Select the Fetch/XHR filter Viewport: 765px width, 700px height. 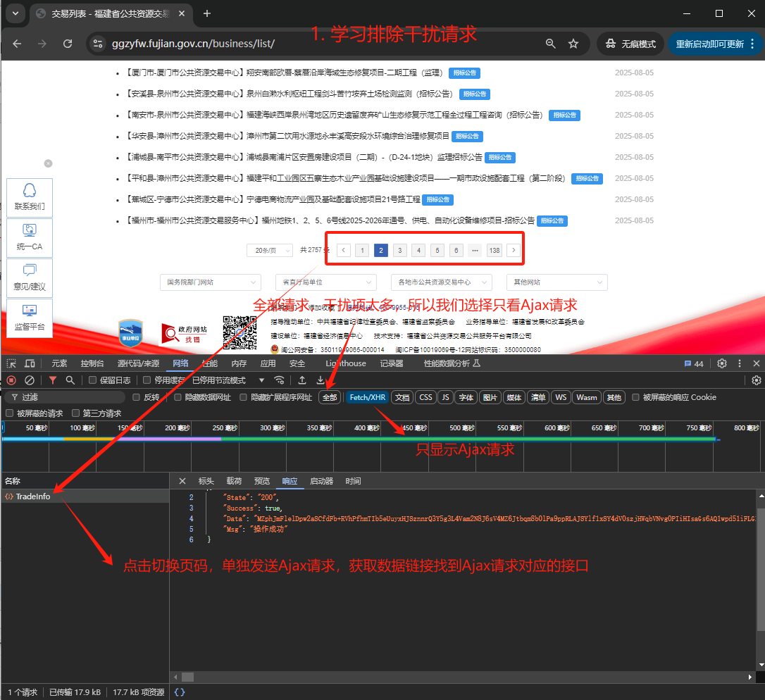coord(368,397)
